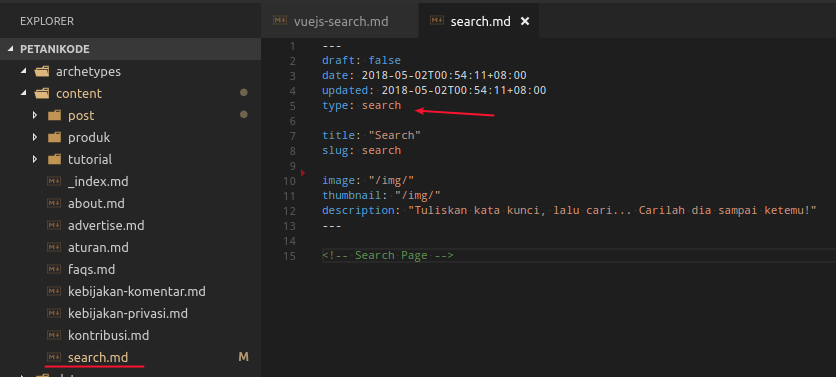The image size is (836, 377).
Task: Collapse the PETANIKODE project root
Action: [x=11, y=49]
